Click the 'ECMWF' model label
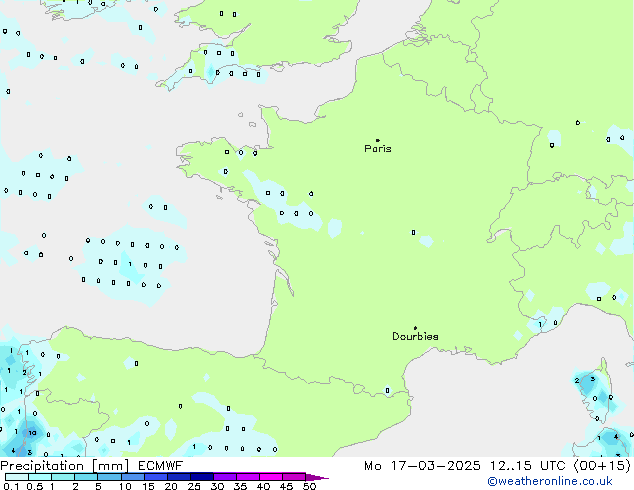 pos(161,466)
